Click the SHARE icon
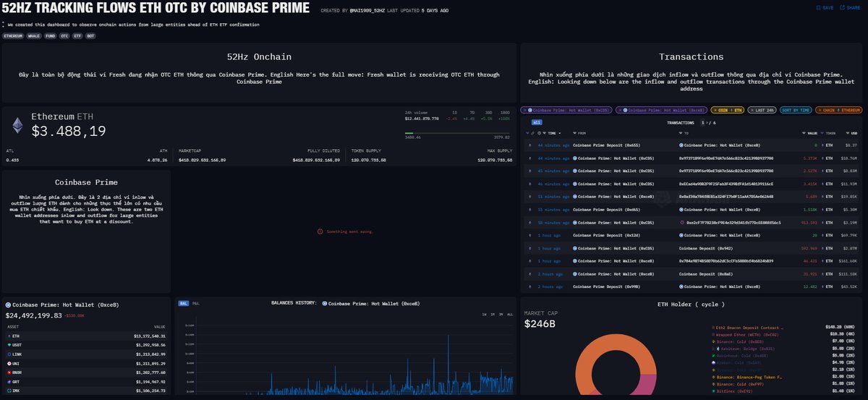Viewport: 868px width, 400px height. pos(843,8)
